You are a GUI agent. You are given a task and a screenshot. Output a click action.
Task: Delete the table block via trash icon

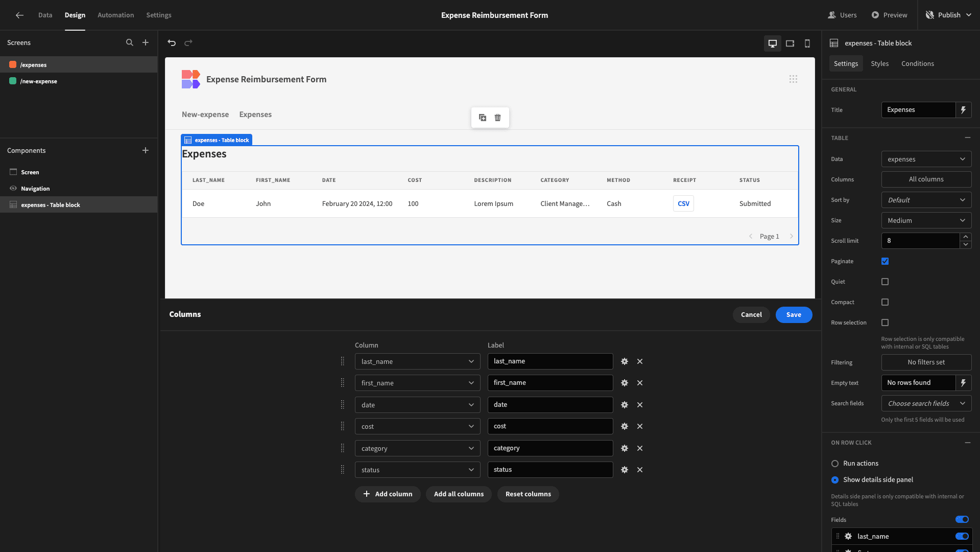click(498, 118)
